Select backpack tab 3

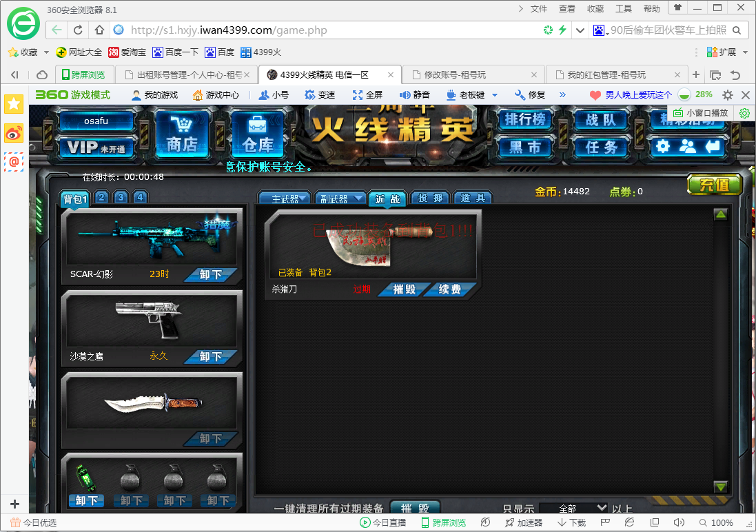[x=121, y=197]
